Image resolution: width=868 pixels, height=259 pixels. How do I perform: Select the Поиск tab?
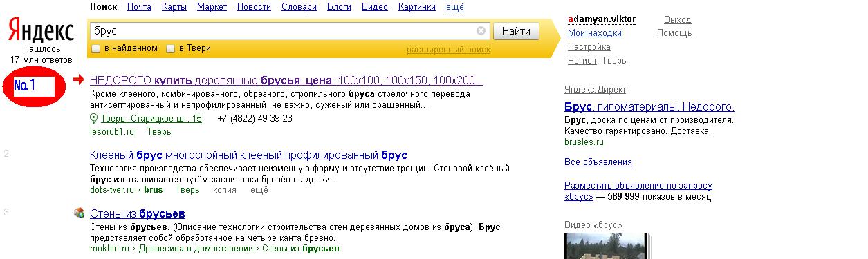coord(103,7)
